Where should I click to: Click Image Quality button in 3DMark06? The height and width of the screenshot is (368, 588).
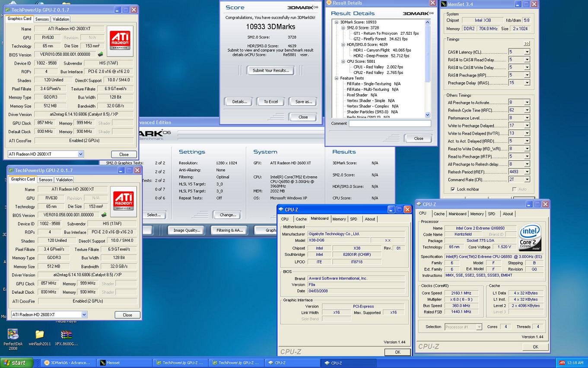tap(187, 230)
